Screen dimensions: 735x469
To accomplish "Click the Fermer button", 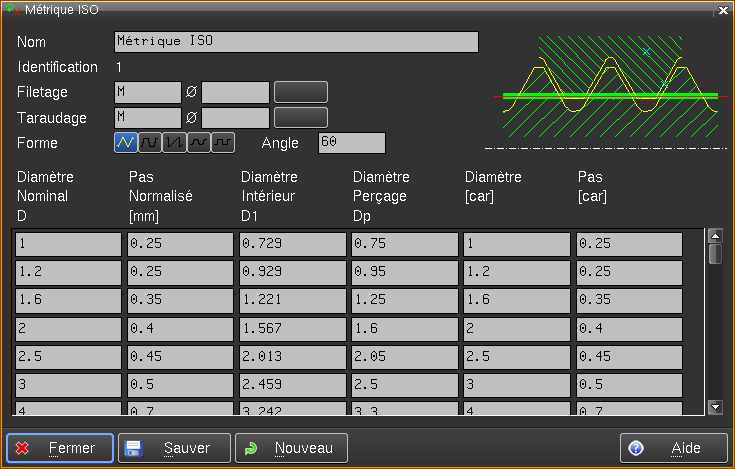I will tap(59, 448).
